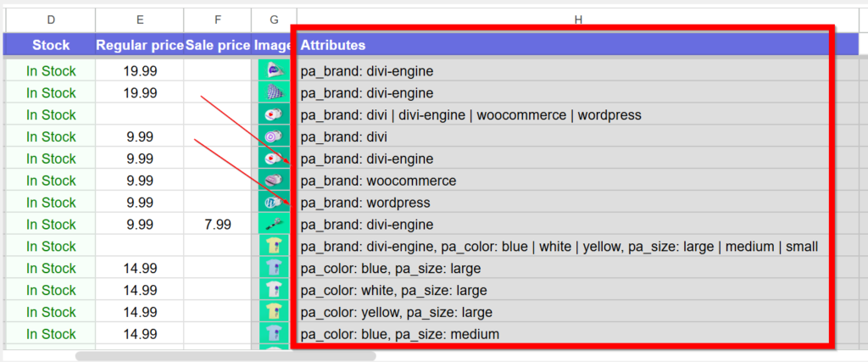The width and height of the screenshot is (868, 362).
Task: Select 9.99 regular price beside 7.99 sale price
Action: point(140,225)
